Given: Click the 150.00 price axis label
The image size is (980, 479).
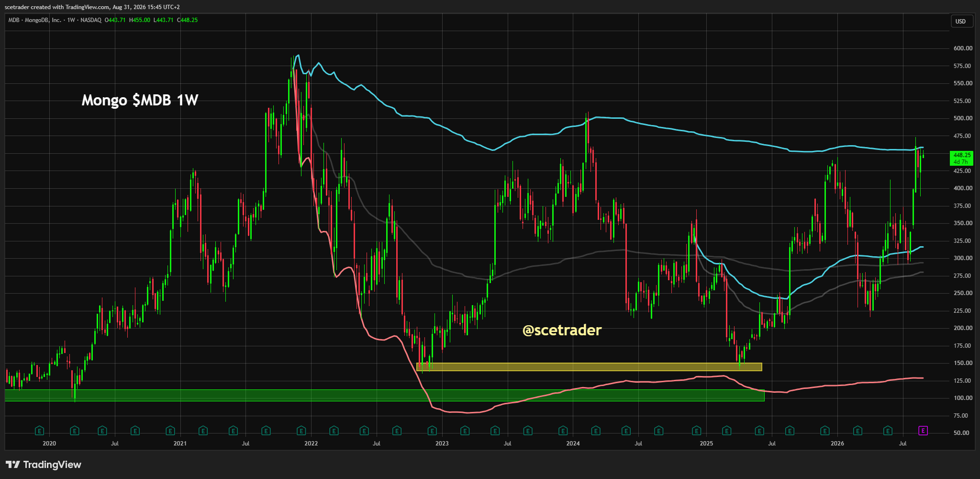Looking at the screenshot, I should (x=963, y=363).
